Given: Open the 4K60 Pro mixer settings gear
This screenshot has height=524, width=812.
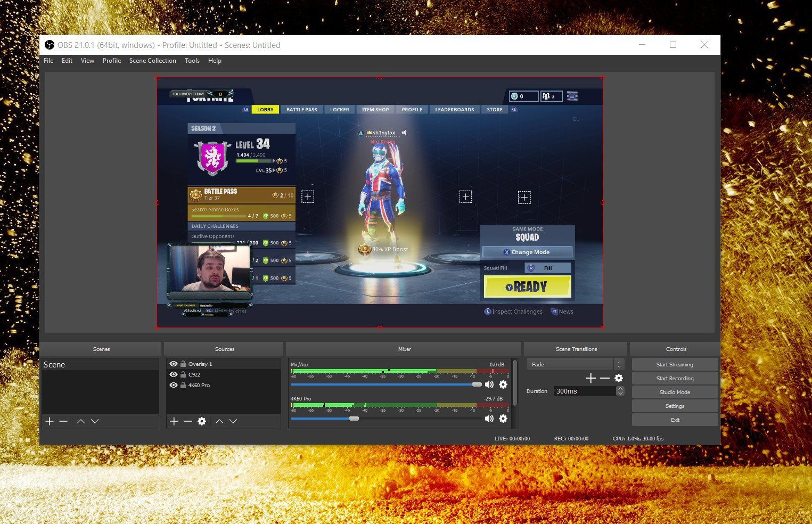Looking at the screenshot, I should (503, 419).
